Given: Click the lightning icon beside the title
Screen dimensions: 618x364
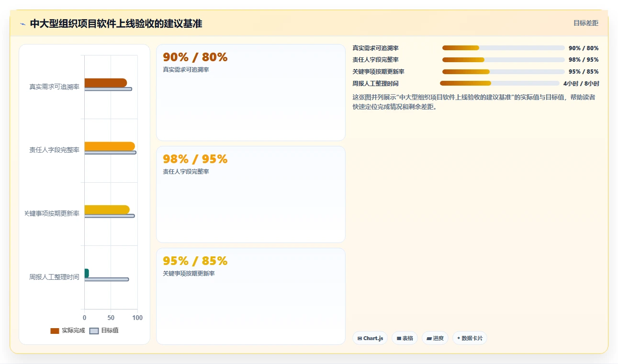Looking at the screenshot, I should tap(22, 24).
